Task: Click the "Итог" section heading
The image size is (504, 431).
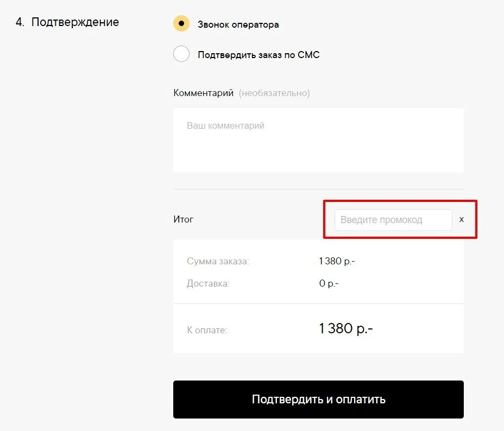Action: 183,219
